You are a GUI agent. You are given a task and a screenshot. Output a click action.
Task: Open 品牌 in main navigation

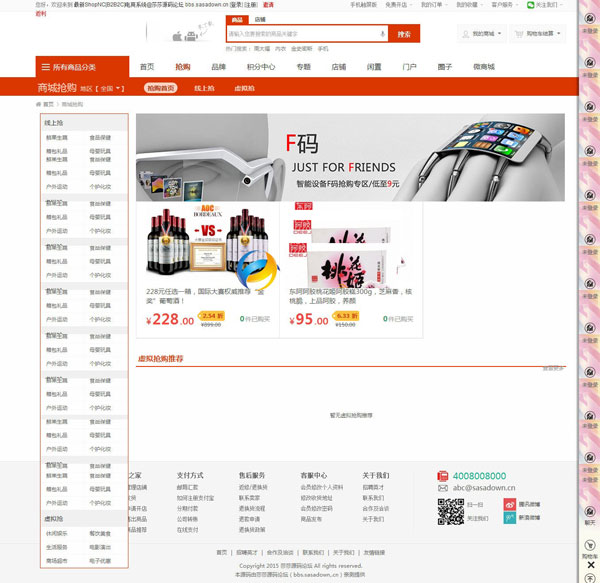[x=218, y=67]
